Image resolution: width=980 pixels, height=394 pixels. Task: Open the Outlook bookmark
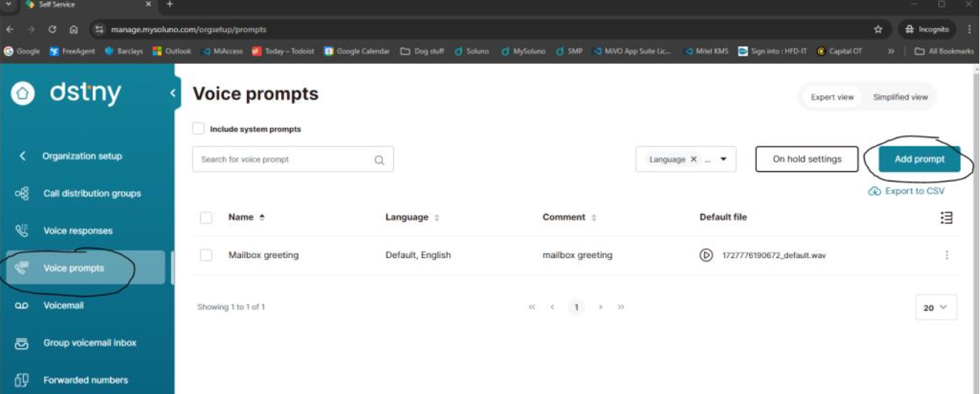[172, 51]
